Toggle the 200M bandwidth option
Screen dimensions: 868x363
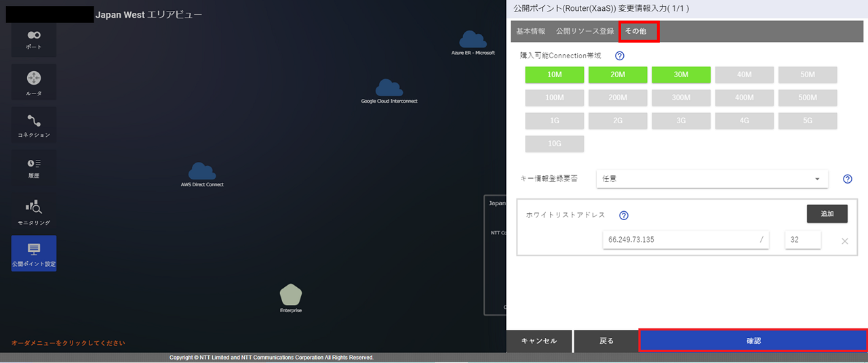(x=618, y=98)
